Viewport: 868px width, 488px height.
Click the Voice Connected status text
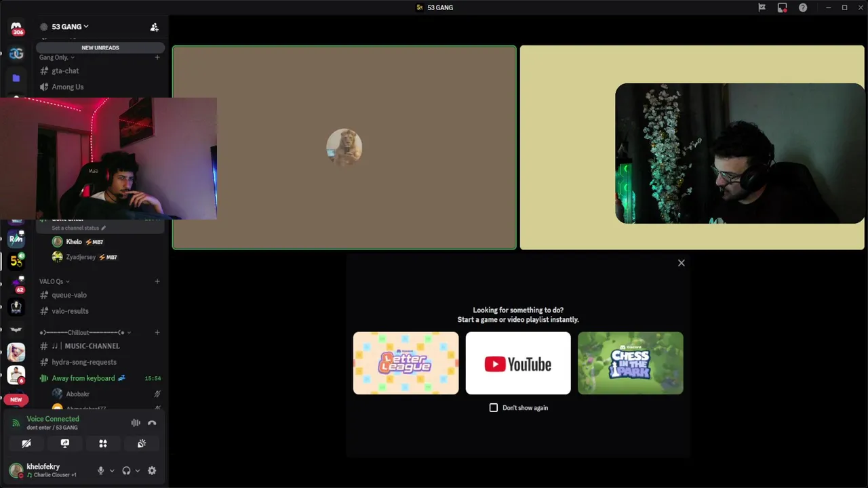click(x=53, y=419)
